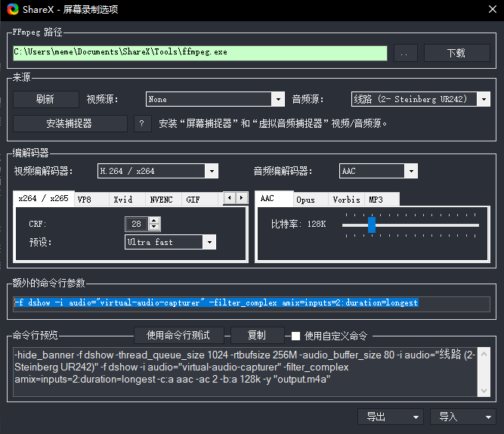Expand the 音频编解码器 AAC dropdown
This screenshot has width=504, height=434.
click(x=378, y=171)
